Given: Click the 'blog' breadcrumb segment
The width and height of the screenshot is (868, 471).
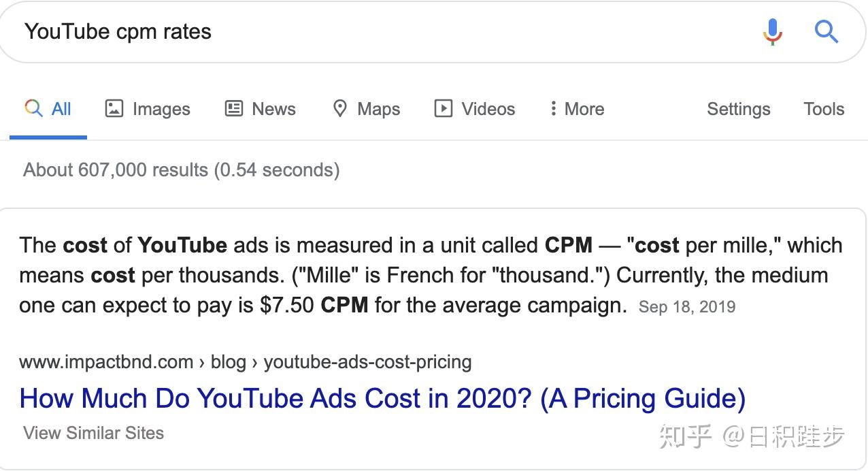Looking at the screenshot, I should (229, 361).
